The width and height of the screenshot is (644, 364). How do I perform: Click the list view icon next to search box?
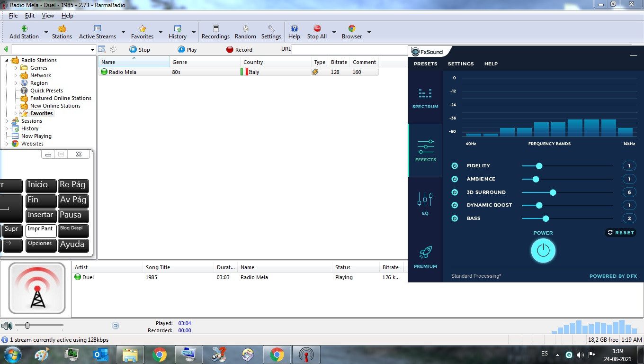click(101, 49)
